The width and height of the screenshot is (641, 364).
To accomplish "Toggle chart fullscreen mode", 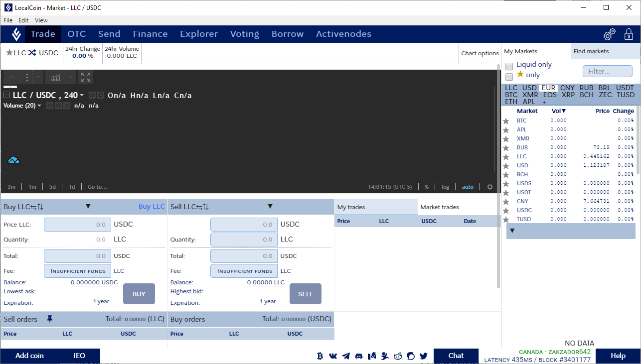I will point(86,77).
